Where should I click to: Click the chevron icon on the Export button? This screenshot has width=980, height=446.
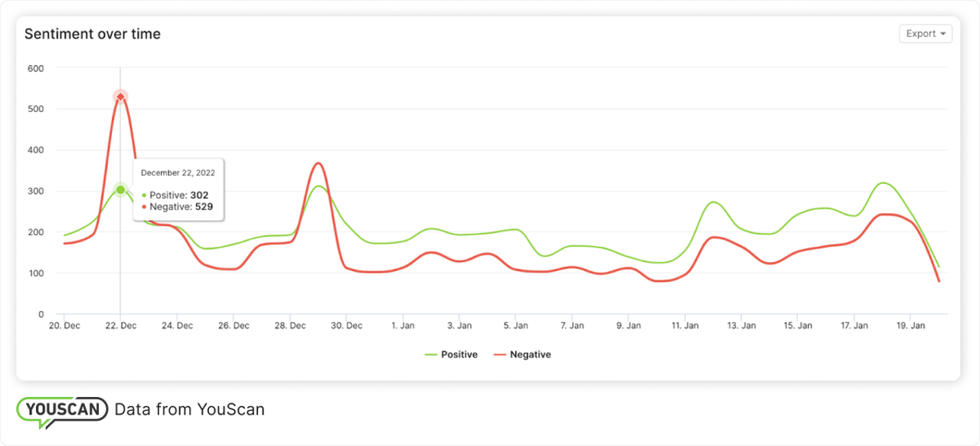942,33
